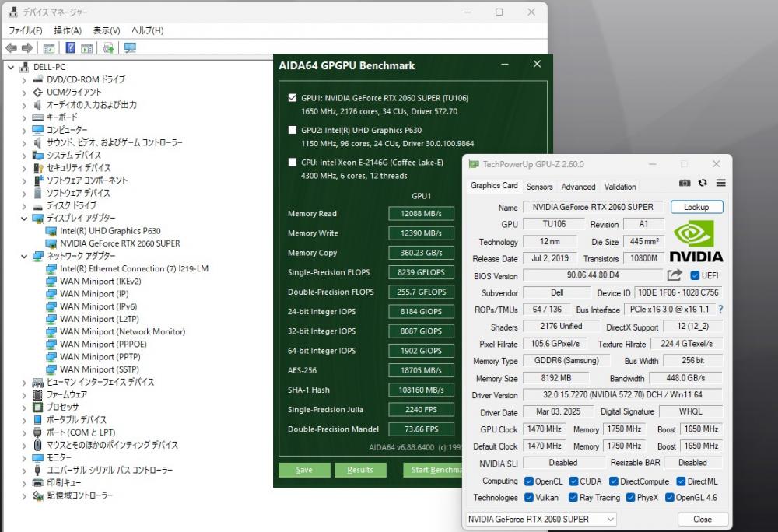Expand the UCM client node
Screen dimensions: 778x532
(24, 93)
